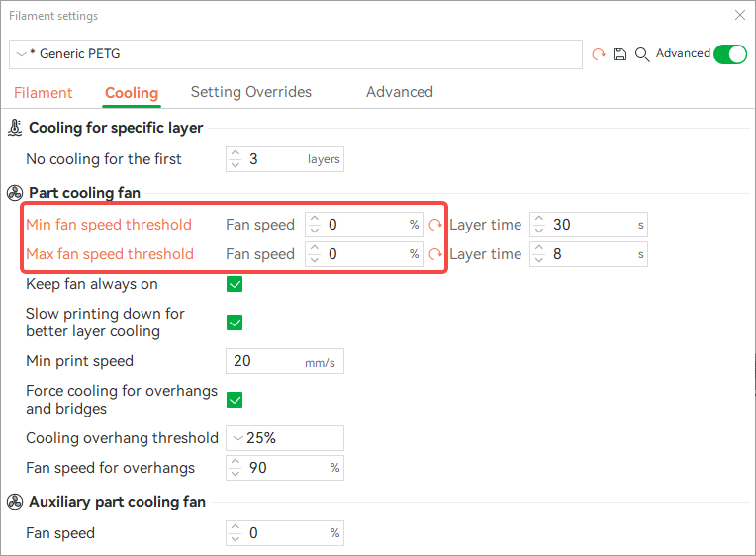Image resolution: width=756 pixels, height=556 pixels.
Task: Reset the Min fan speed threshold value
Action: [x=434, y=225]
